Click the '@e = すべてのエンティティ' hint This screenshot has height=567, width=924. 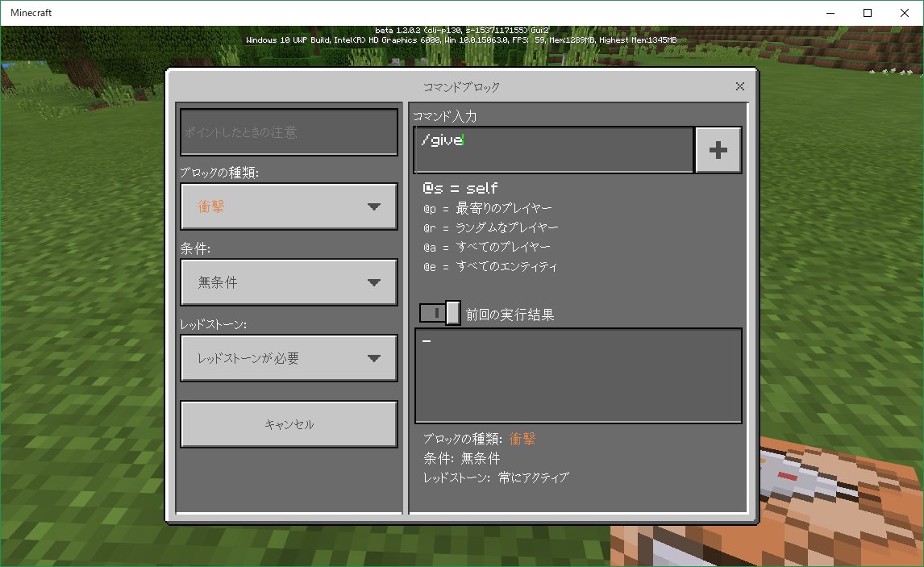pos(489,266)
